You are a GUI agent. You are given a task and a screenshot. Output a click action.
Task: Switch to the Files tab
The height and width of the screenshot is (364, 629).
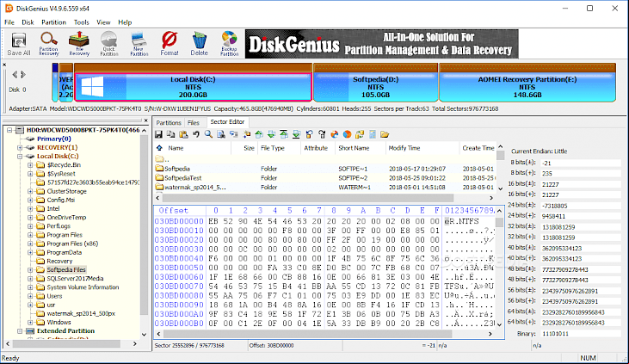[x=194, y=122]
